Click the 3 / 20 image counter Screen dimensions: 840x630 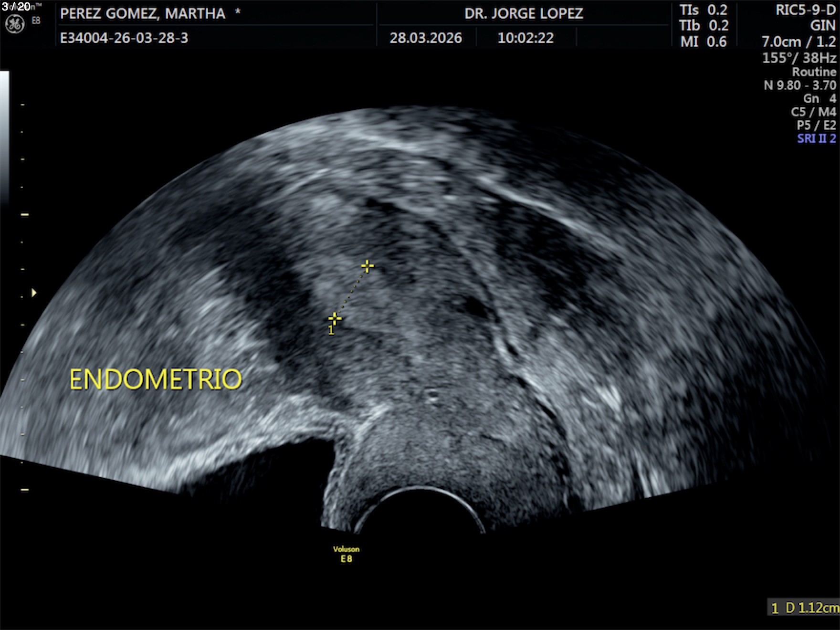click(x=16, y=7)
